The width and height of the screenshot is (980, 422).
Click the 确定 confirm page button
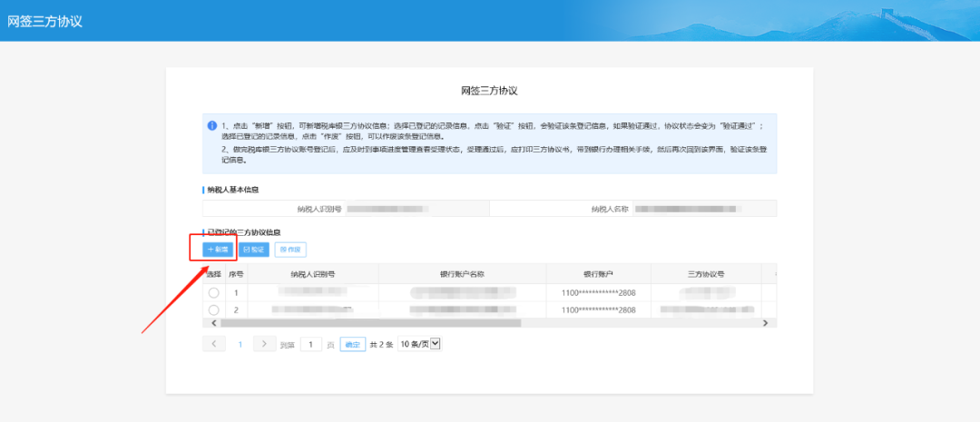[x=352, y=344]
